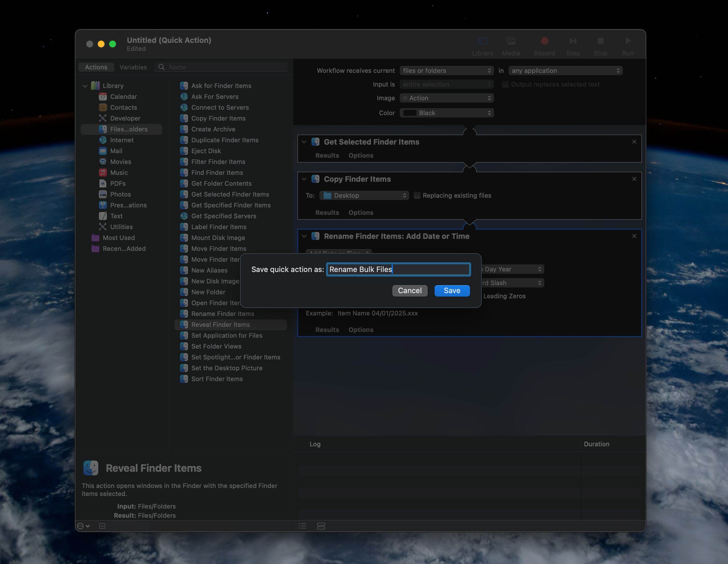This screenshot has height=564, width=728.
Task: Open the Desktop destination dropdown
Action: [364, 195]
